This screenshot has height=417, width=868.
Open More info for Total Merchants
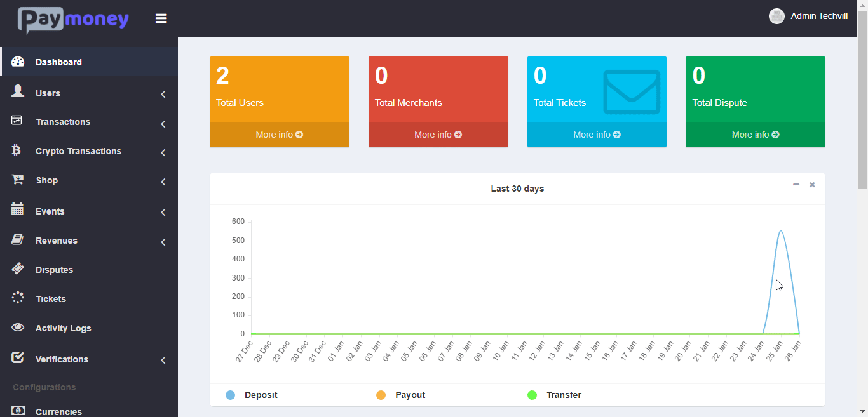pos(438,135)
